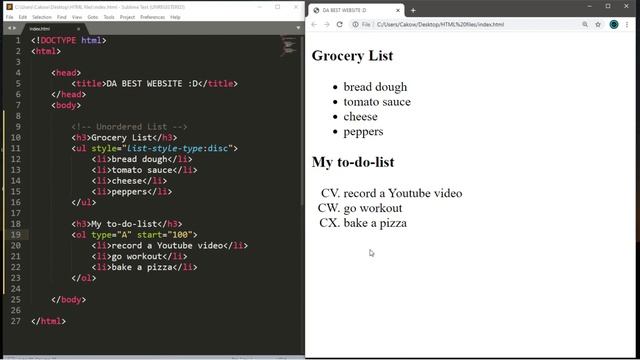Reload the page in Chrome
The height and width of the screenshot is (360, 640).
coord(340,24)
